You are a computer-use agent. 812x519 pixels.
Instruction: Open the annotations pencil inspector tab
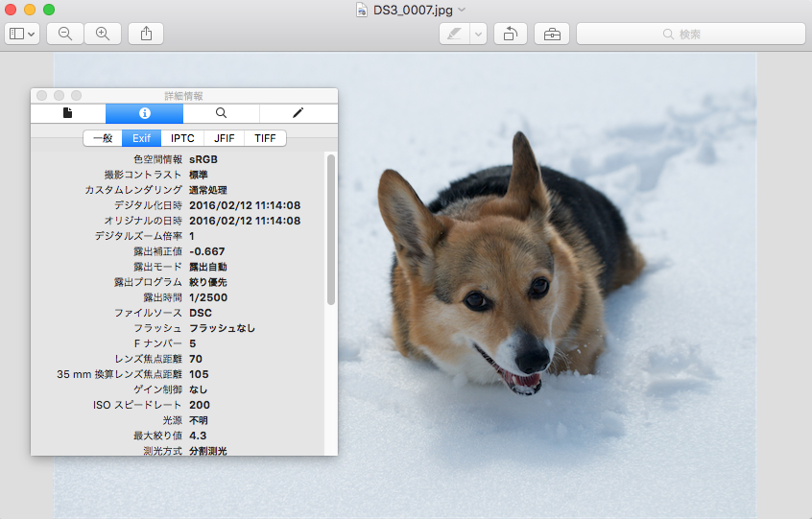tap(298, 113)
